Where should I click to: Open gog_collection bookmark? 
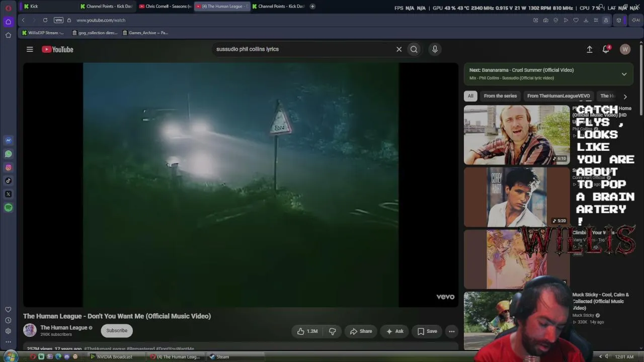coord(95,33)
